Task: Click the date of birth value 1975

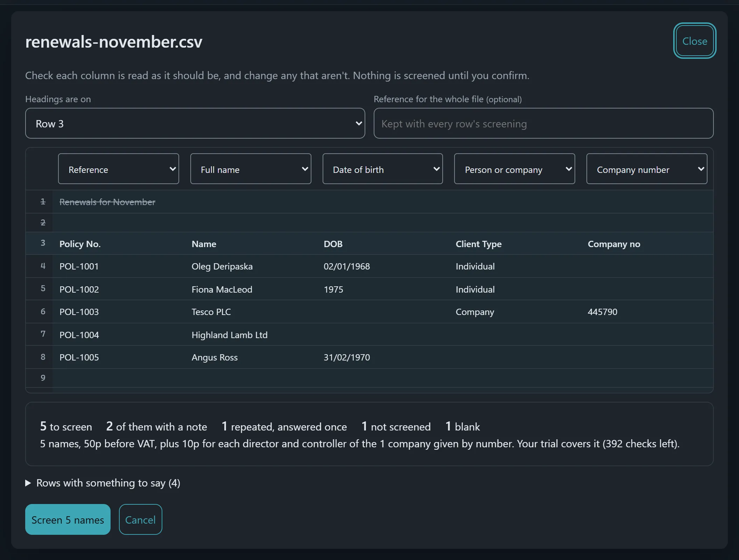Action: [333, 289]
